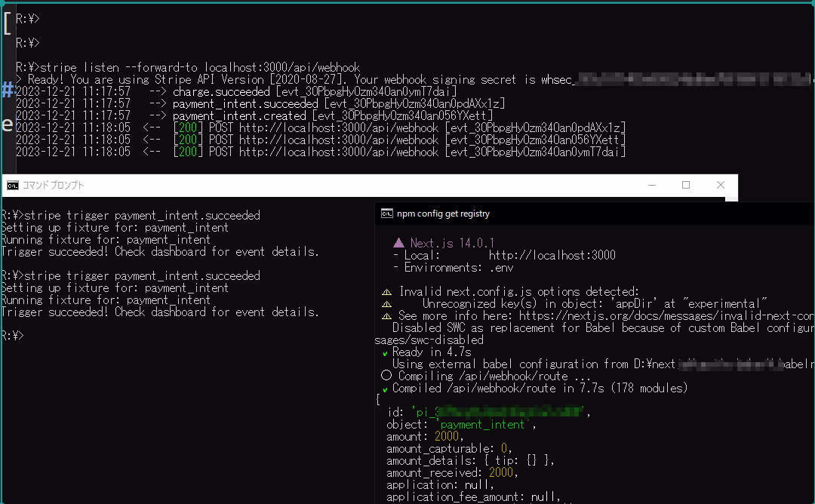Click the Ready! Stripe API Version line

click(415, 80)
